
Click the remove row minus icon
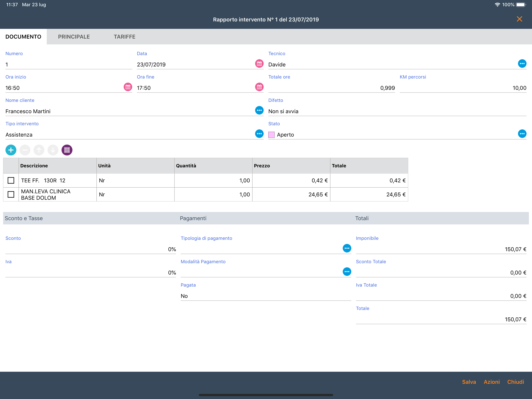pos(25,150)
